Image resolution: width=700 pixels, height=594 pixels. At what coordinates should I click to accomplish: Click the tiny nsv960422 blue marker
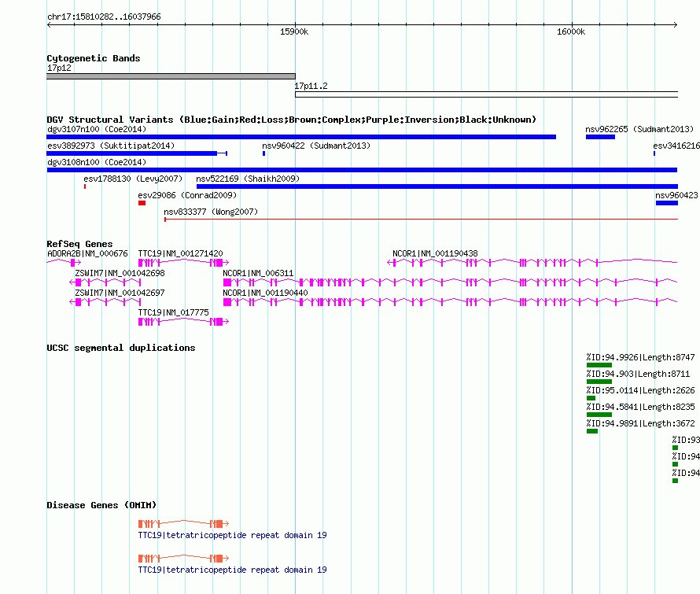tap(263, 153)
